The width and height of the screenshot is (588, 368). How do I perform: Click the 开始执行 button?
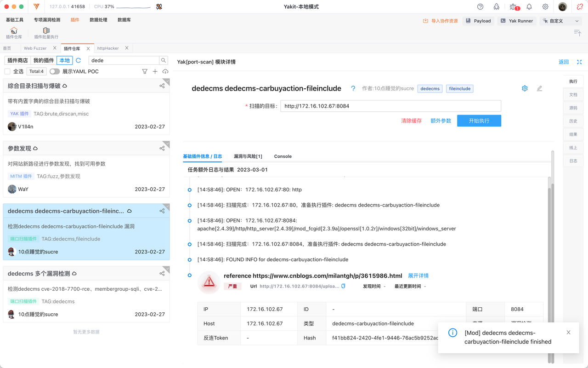pyautogui.click(x=479, y=121)
